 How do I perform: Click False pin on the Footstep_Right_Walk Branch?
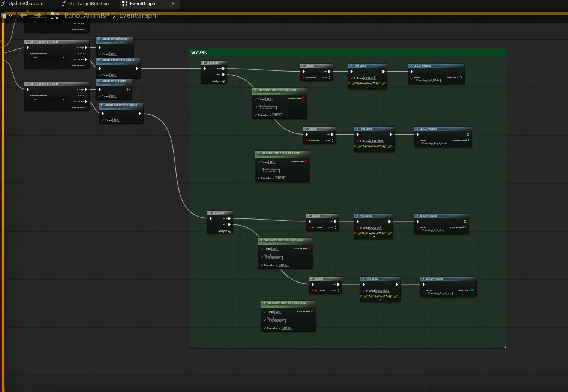[332, 141]
